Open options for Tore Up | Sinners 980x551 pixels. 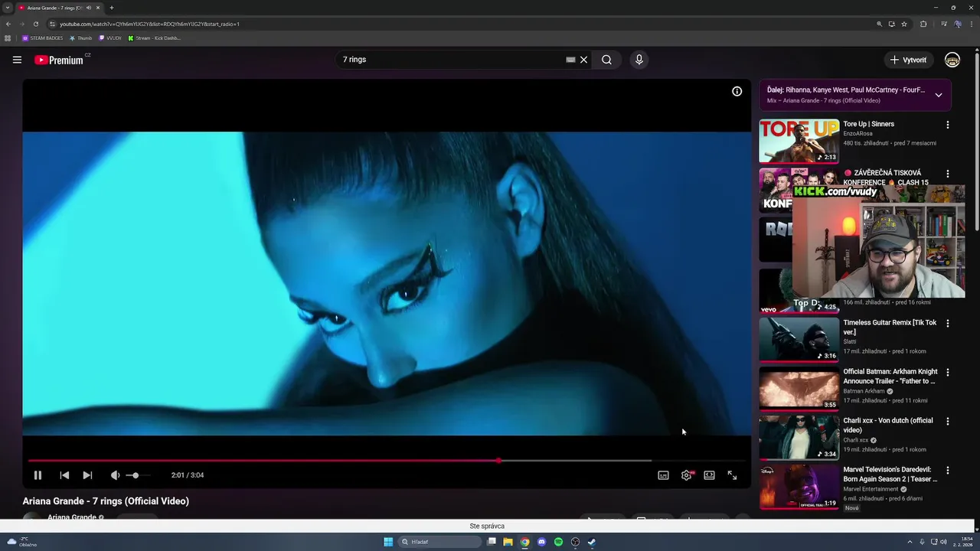point(947,125)
